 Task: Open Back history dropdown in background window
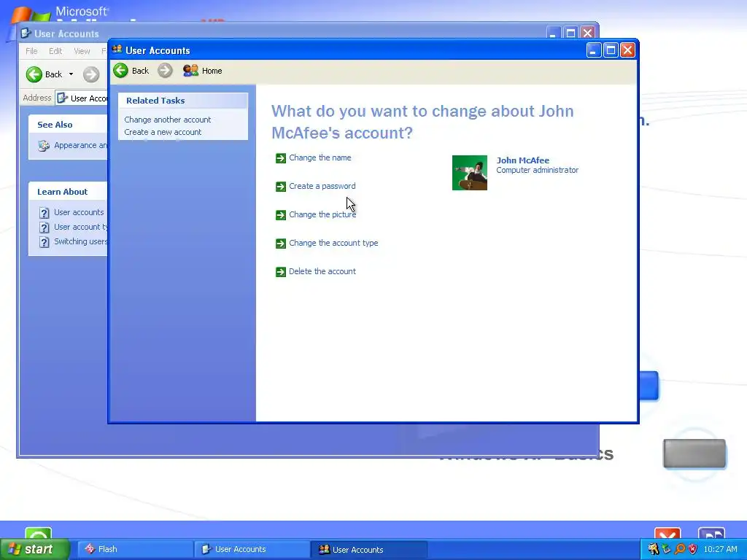[71, 74]
